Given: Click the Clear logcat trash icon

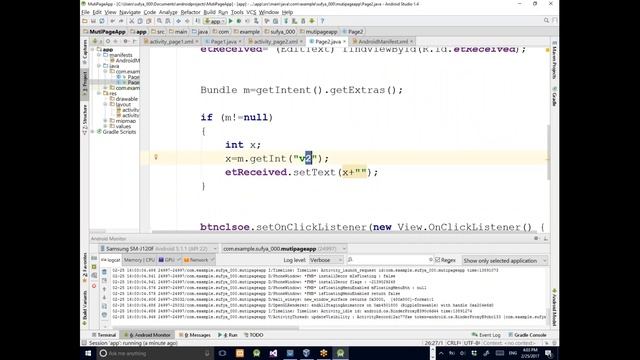Looking at the screenshot, I should (104, 272).
